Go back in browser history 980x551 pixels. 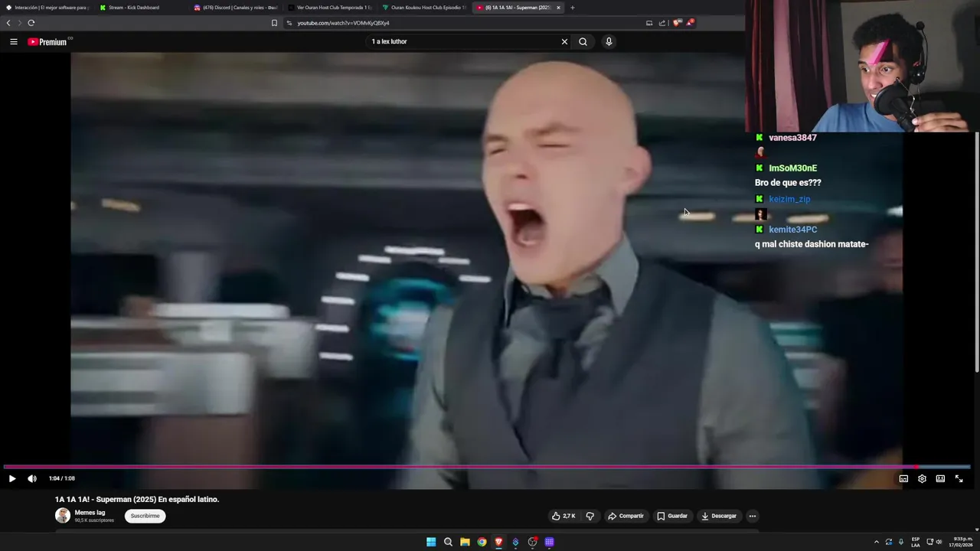[x=8, y=23]
